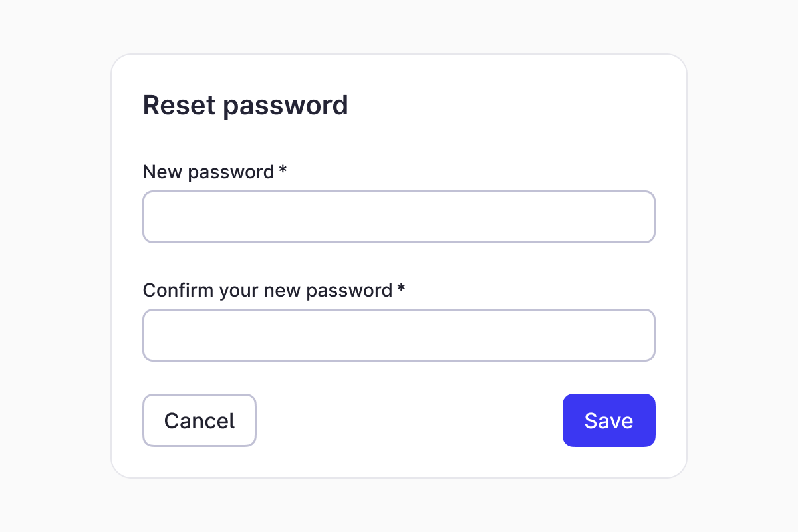
Task: Cancel the password reset
Action: [199, 420]
